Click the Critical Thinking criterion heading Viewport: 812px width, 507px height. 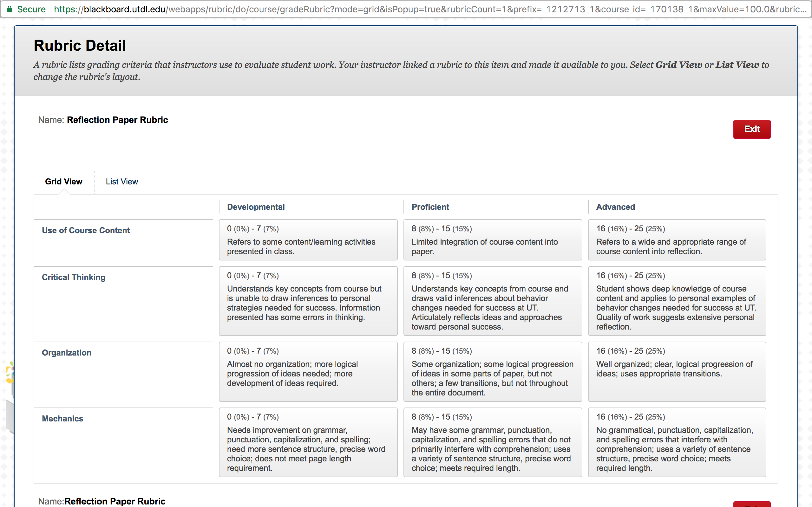[74, 277]
